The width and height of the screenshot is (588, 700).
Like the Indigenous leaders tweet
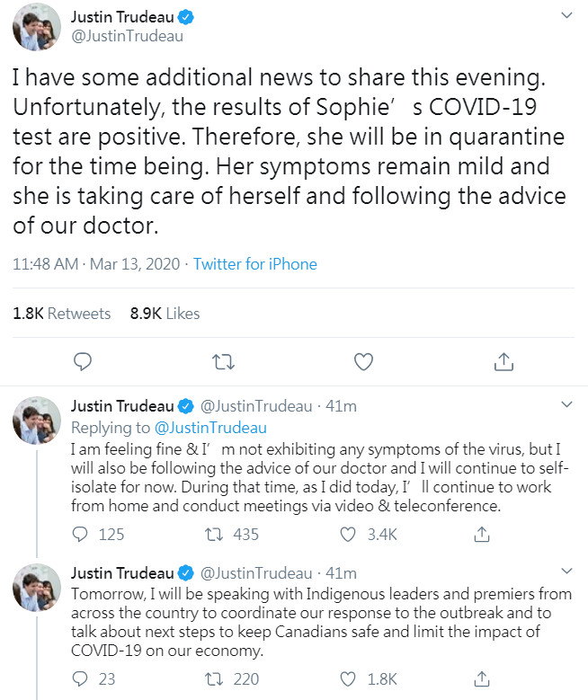click(350, 678)
